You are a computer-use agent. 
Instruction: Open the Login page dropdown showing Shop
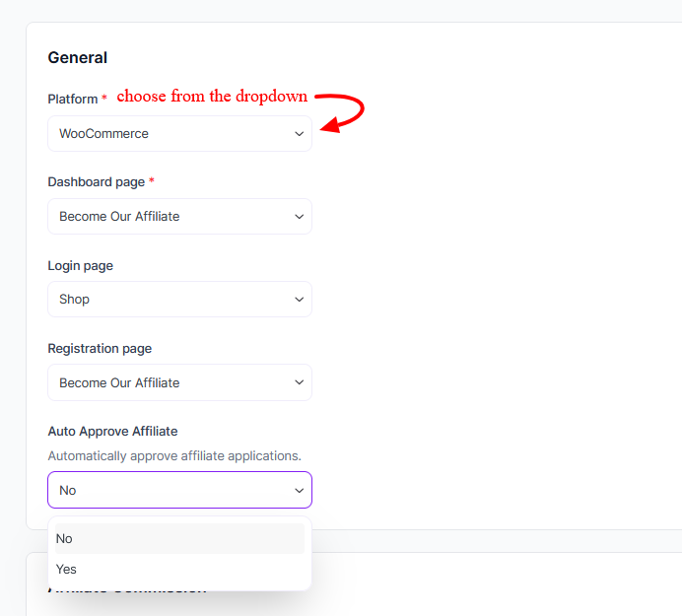[x=168, y=300]
